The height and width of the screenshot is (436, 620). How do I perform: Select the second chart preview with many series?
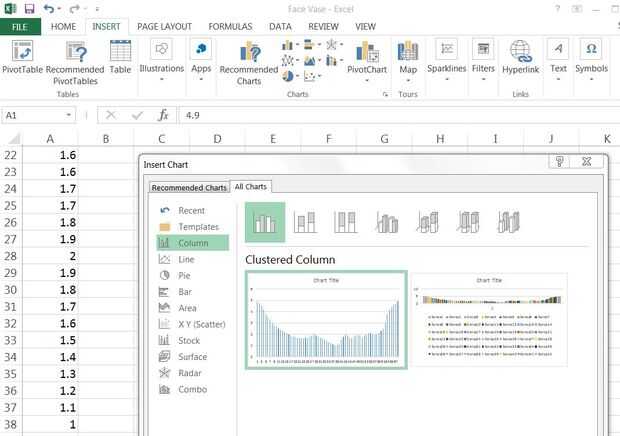490,320
